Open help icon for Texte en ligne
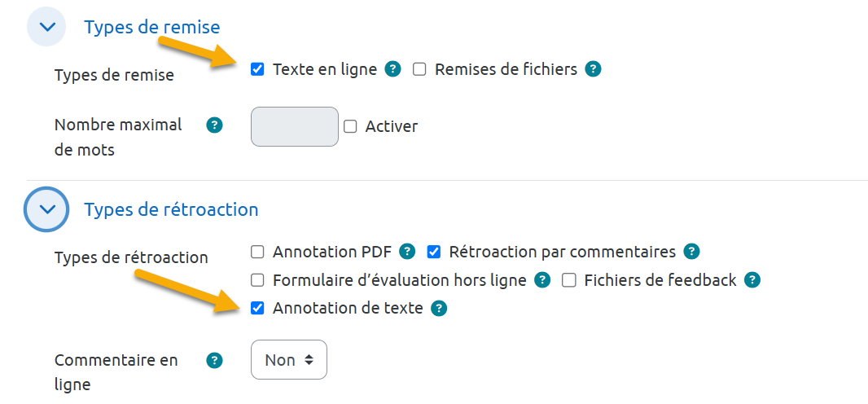The width and height of the screenshot is (868, 404). click(x=393, y=69)
